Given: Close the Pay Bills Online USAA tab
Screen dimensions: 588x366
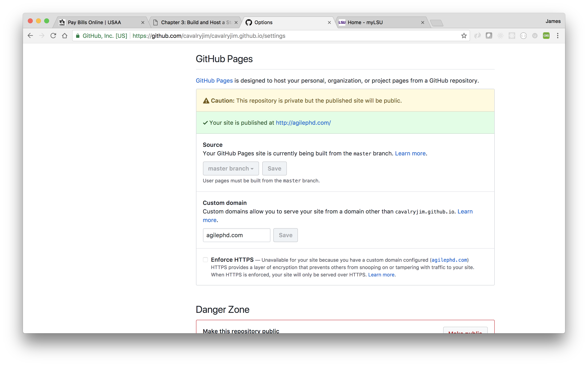Looking at the screenshot, I should coord(143,22).
